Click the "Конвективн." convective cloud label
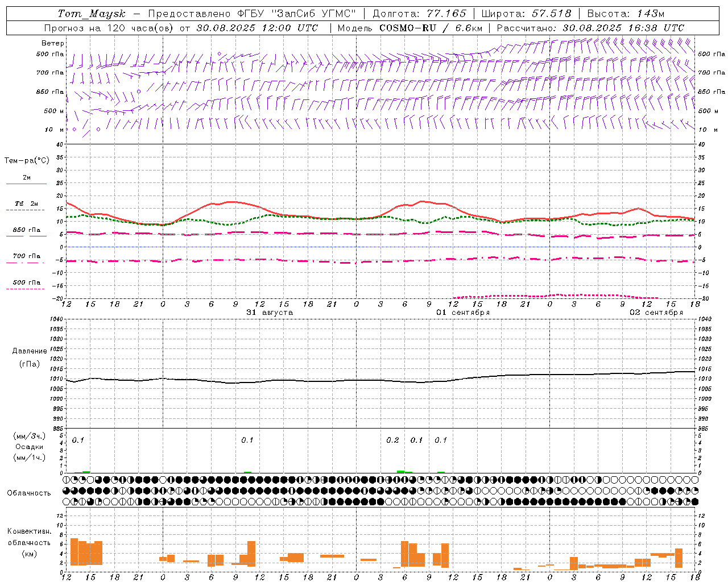This screenshot has width=728, height=582. point(30,531)
